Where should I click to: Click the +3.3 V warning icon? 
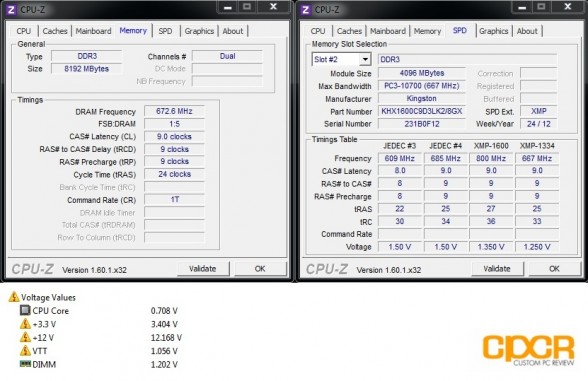(25, 324)
